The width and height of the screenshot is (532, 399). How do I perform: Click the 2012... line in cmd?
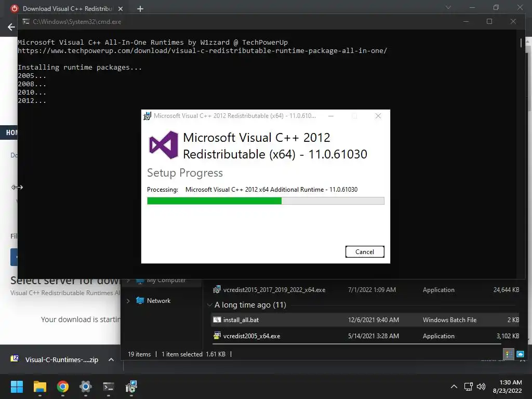point(32,101)
